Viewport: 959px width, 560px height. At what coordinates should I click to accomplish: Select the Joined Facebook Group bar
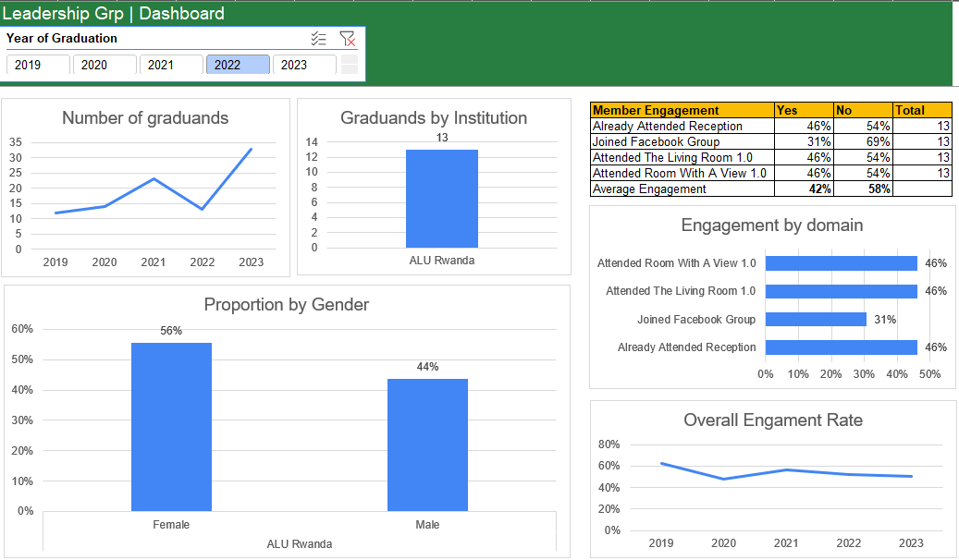point(816,320)
